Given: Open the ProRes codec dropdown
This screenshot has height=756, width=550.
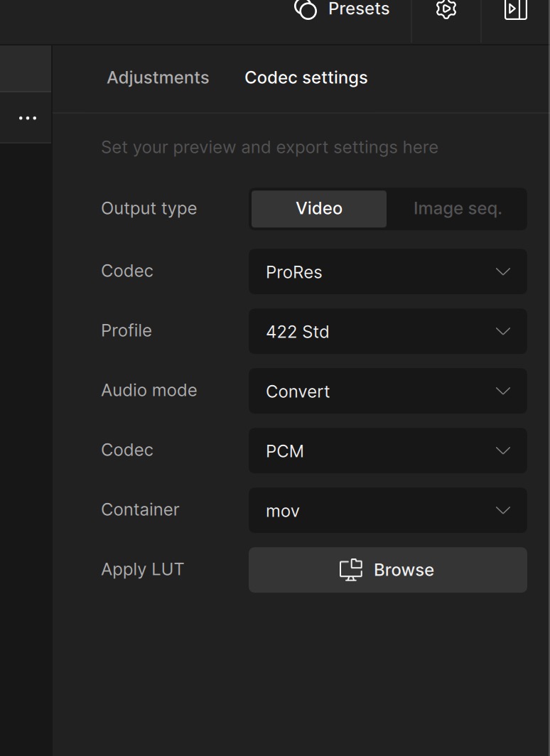Looking at the screenshot, I should [x=387, y=271].
